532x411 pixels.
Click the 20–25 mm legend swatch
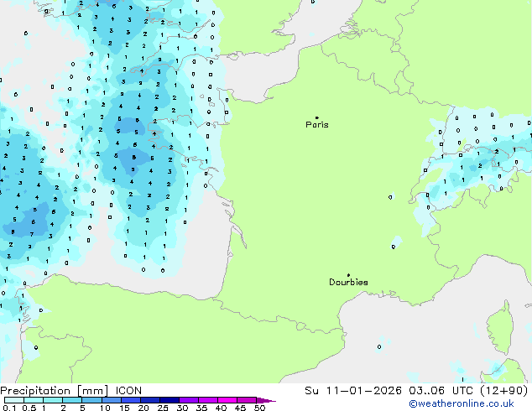[x=150, y=400]
